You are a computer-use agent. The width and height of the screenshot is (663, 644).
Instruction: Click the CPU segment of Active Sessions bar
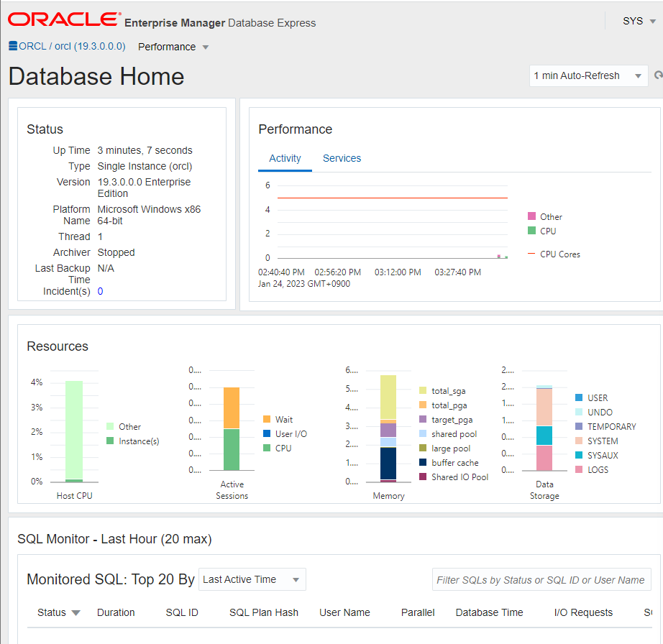point(232,450)
